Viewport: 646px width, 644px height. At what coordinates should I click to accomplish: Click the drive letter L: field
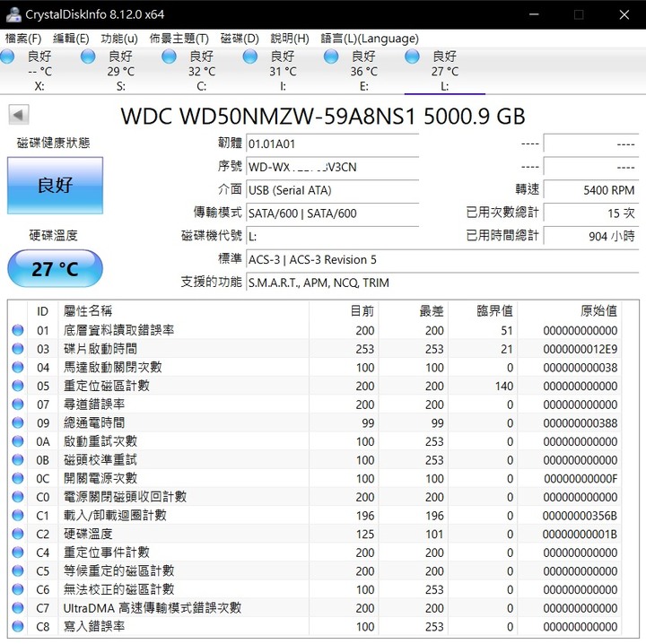click(x=333, y=237)
